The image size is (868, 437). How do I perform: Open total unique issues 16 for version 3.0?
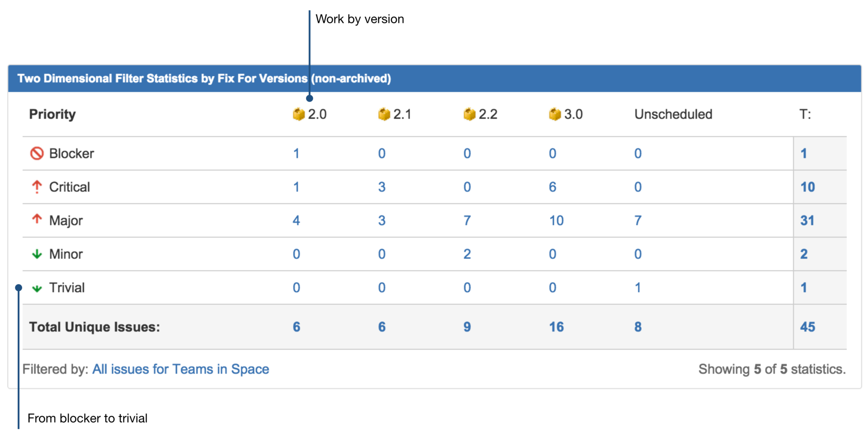point(556,327)
